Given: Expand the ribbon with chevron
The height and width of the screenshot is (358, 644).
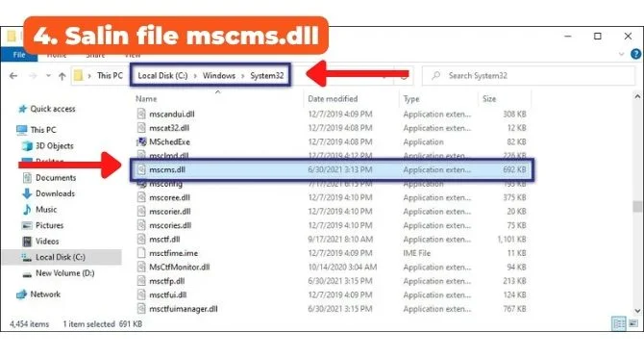Looking at the screenshot, I should [621, 54].
